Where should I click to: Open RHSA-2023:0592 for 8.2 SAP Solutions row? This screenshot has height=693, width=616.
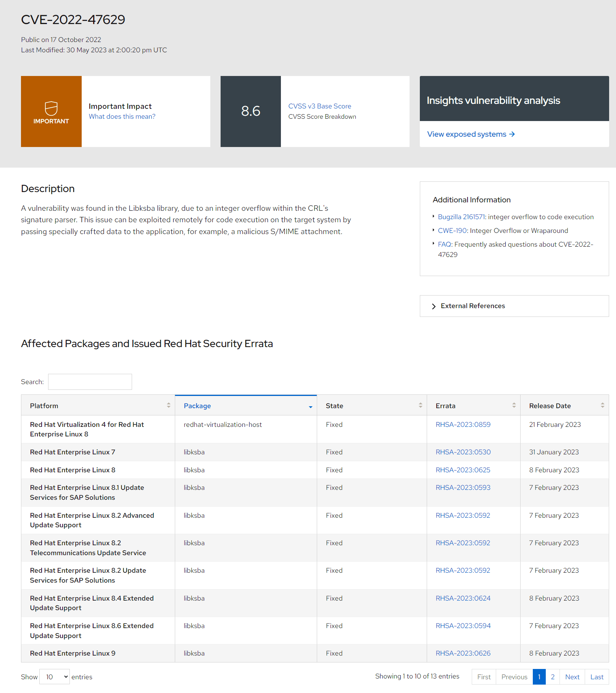(x=463, y=570)
